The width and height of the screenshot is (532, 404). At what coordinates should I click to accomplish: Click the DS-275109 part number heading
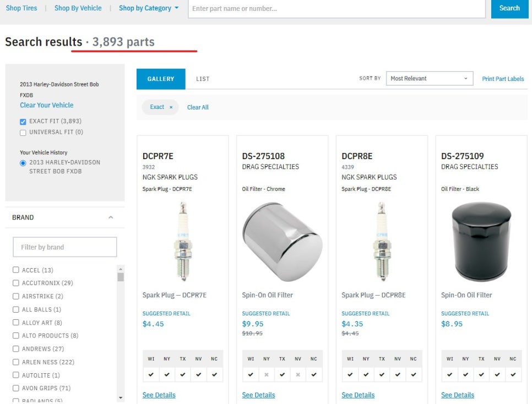463,156
